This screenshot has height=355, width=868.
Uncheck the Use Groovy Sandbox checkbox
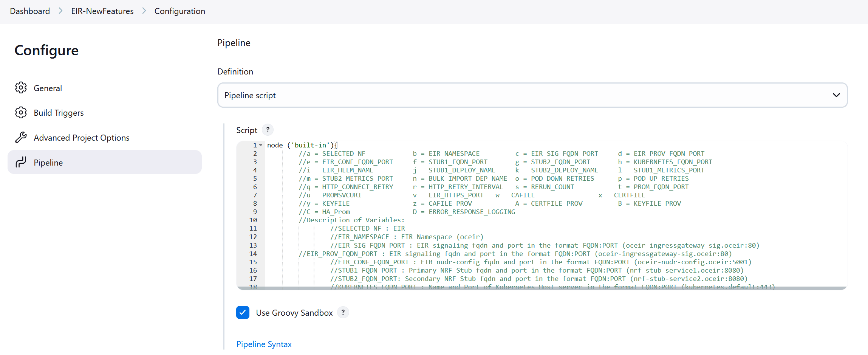pos(243,313)
